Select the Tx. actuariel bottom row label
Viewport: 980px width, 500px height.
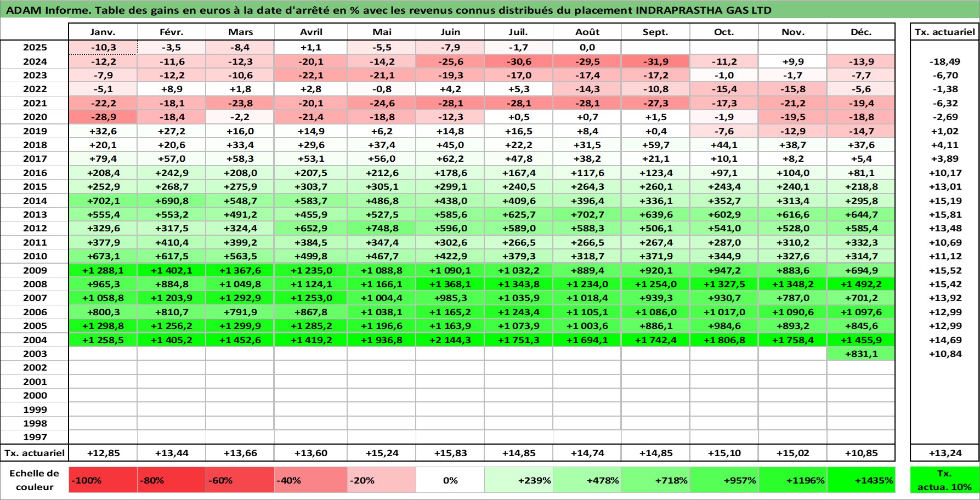[x=35, y=453]
